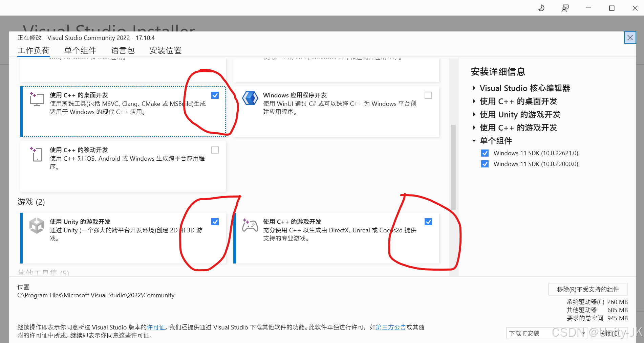Uncheck Windows 11 SDK (10.0.22621.0)
This screenshot has width=644, height=343.
coord(485,153)
